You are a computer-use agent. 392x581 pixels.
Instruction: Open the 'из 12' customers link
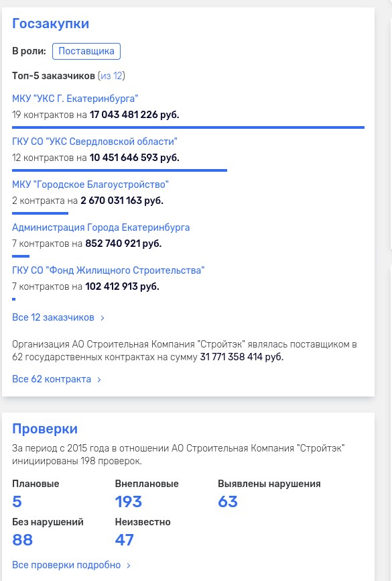(x=111, y=76)
